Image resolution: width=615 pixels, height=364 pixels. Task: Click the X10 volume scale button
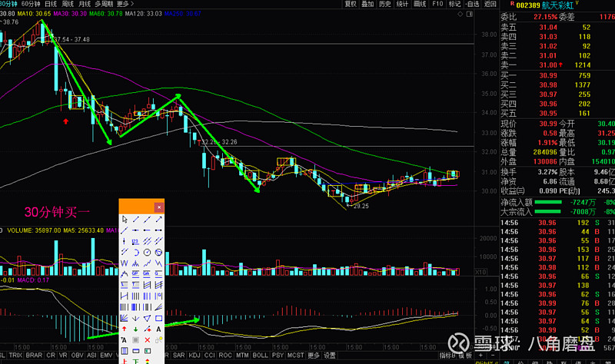(x=480, y=272)
